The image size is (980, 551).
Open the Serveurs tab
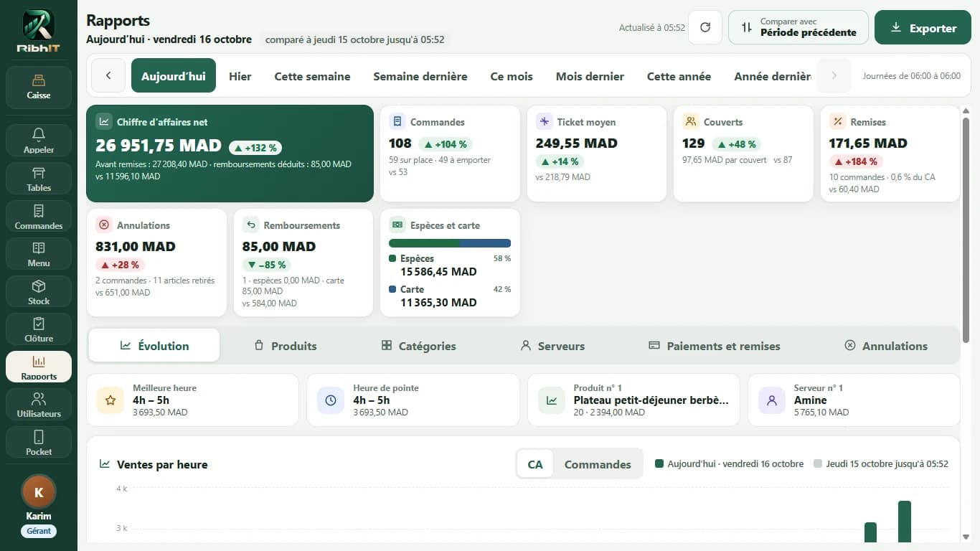click(x=552, y=346)
